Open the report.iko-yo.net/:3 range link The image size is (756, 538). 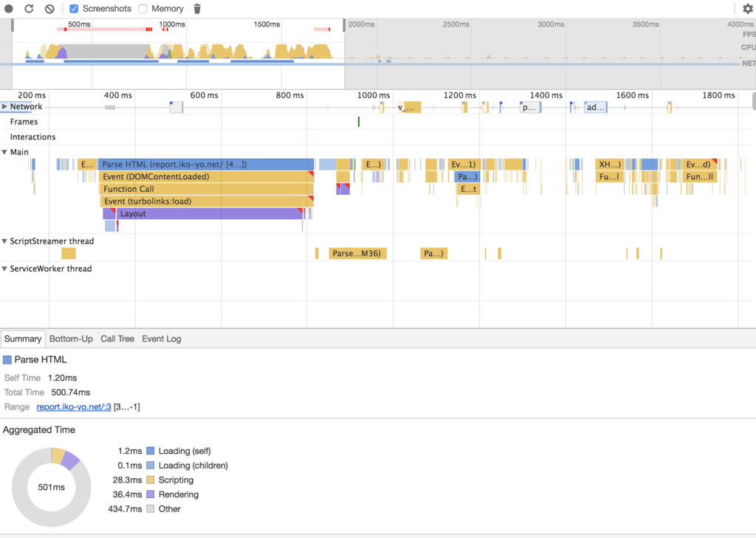click(x=74, y=407)
